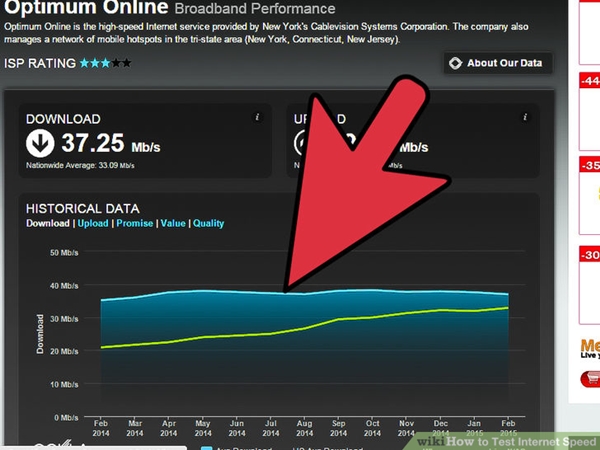Click the HISTORICAL DATA heading

click(x=83, y=209)
